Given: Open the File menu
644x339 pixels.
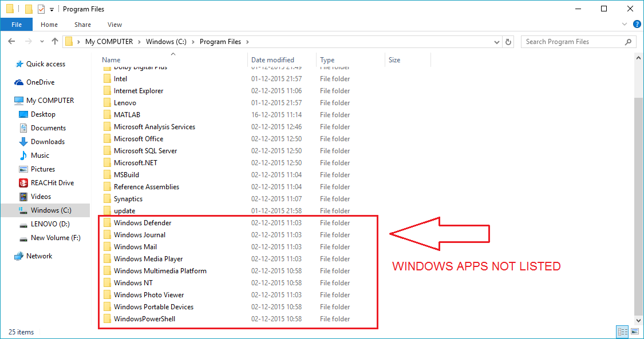Looking at the screenshot, I should coord(17,24).
